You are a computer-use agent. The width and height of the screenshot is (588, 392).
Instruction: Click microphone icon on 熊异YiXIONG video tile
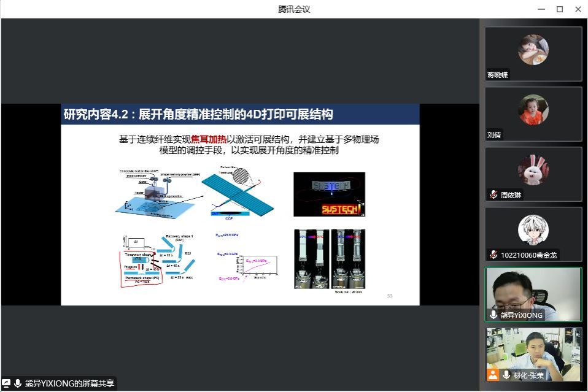click(x=493, y=315)
